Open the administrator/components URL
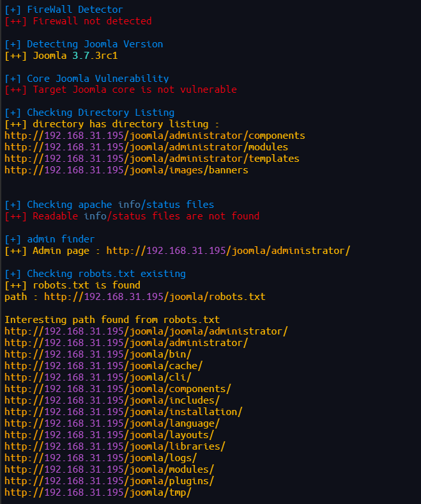421x504 pixels. pyautogui.click(x=155, y=136)
